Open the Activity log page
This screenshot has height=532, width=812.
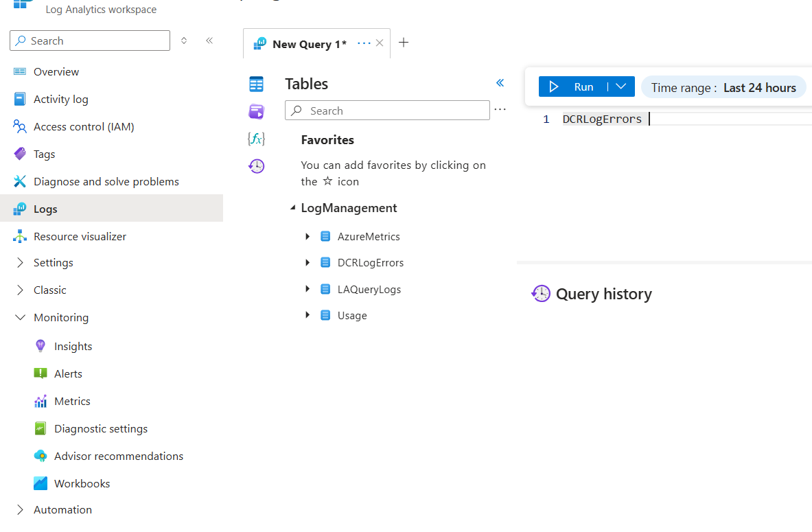click(x=60, y=99)
